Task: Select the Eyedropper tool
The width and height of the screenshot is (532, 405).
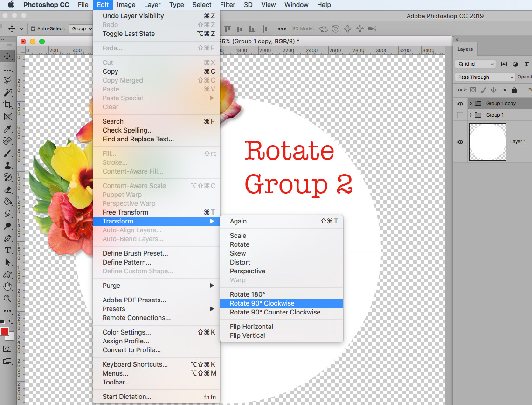Action: tap(7, 129)
